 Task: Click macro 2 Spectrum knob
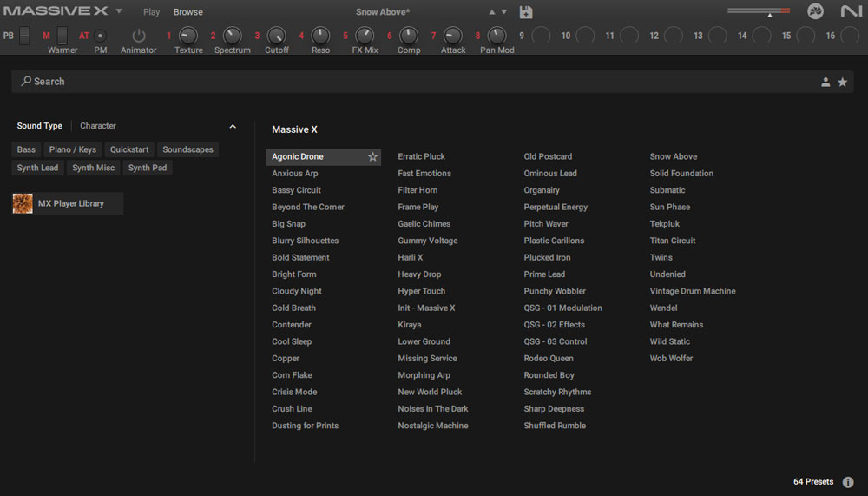coord(232,36)
